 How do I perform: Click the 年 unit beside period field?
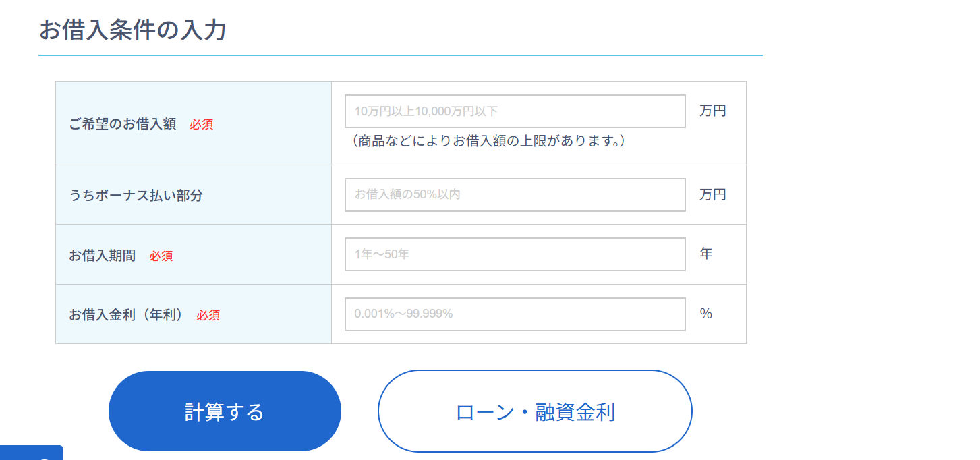[705, 254]
